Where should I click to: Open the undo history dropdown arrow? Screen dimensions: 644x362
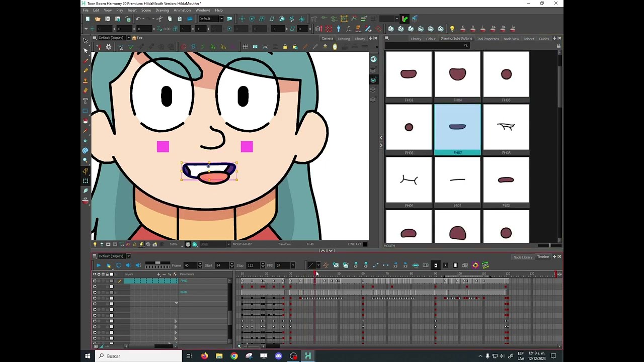(x=143, y=19)
